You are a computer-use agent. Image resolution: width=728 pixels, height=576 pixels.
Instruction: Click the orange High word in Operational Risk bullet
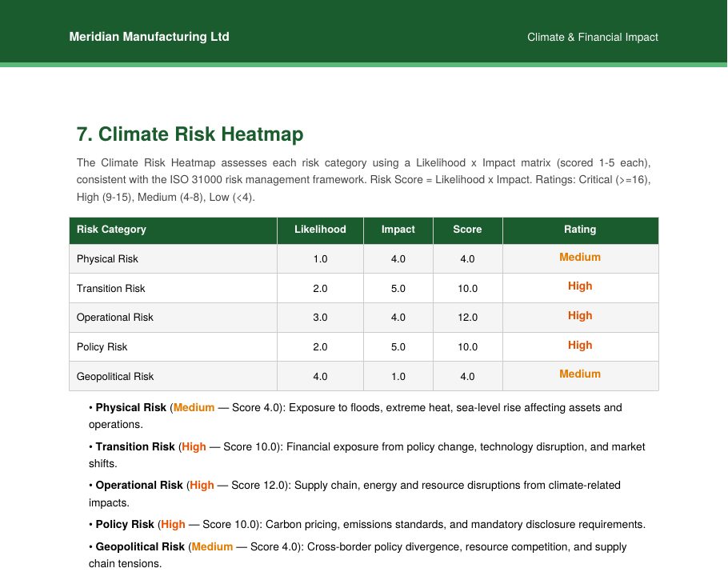[202, 485]
